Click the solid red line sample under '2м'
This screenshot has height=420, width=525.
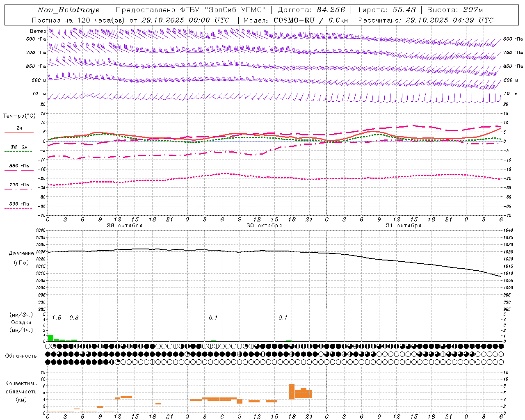pos(19,132)
